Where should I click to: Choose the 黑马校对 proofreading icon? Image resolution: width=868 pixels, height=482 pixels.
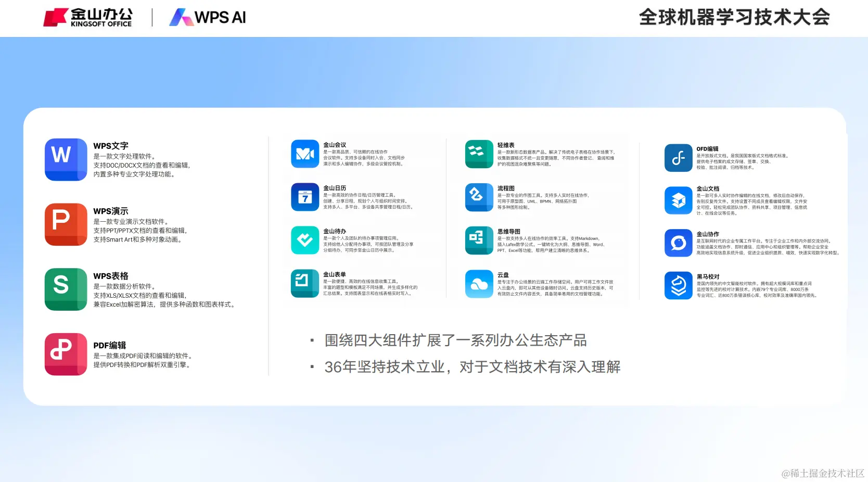pyautogui.click(x=679, y=286)
